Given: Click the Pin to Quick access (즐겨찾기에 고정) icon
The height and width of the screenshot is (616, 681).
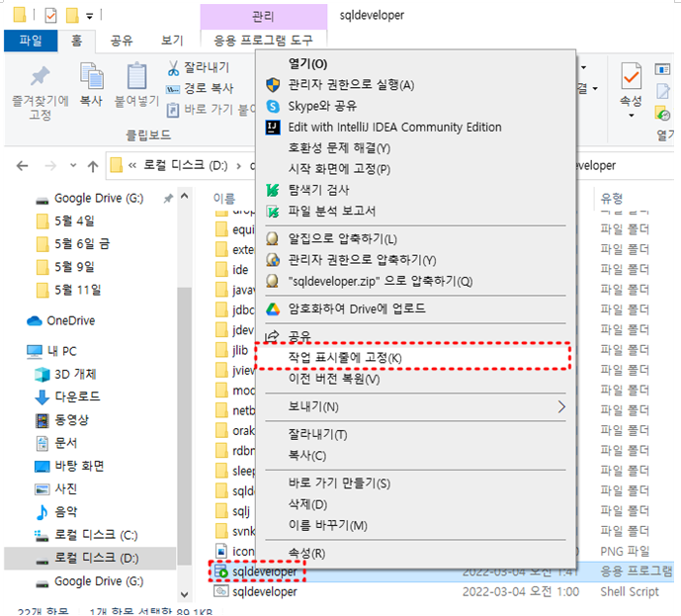Looking at the screenshot, I should pos(40,77).
